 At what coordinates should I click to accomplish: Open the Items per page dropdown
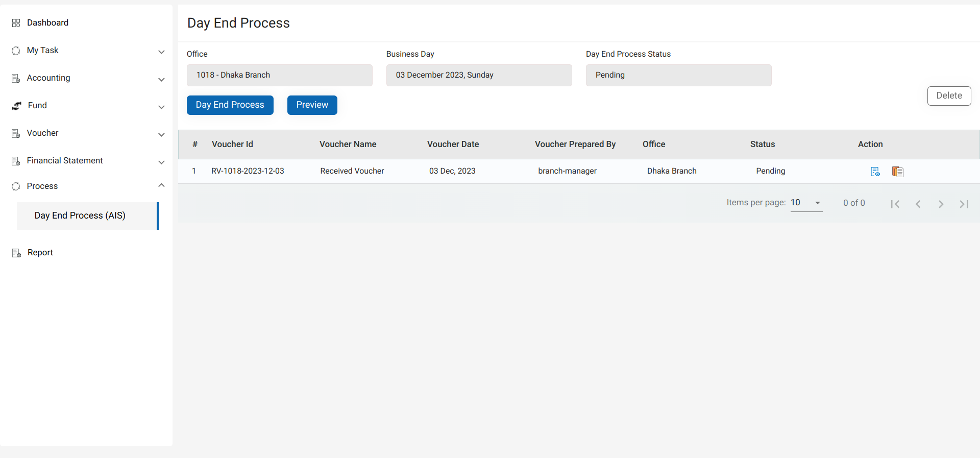point(806,203)
